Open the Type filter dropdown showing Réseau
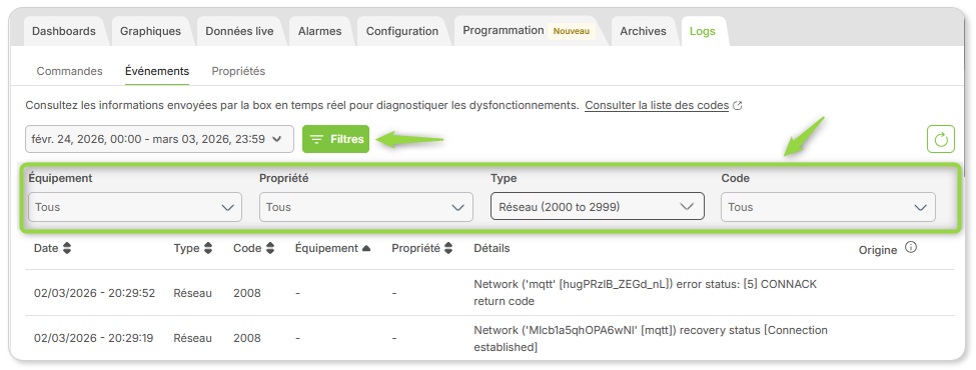976x370 pixels. [x=598, y=207]
